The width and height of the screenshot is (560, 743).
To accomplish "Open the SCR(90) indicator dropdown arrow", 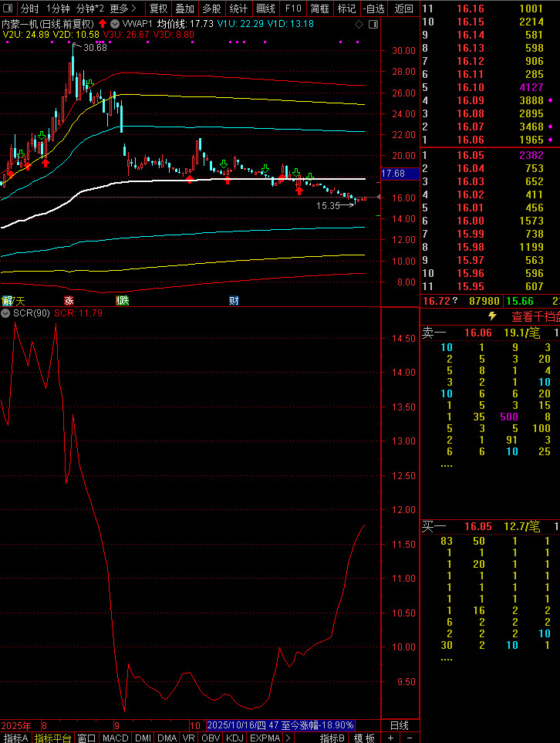I will point(5,313).
